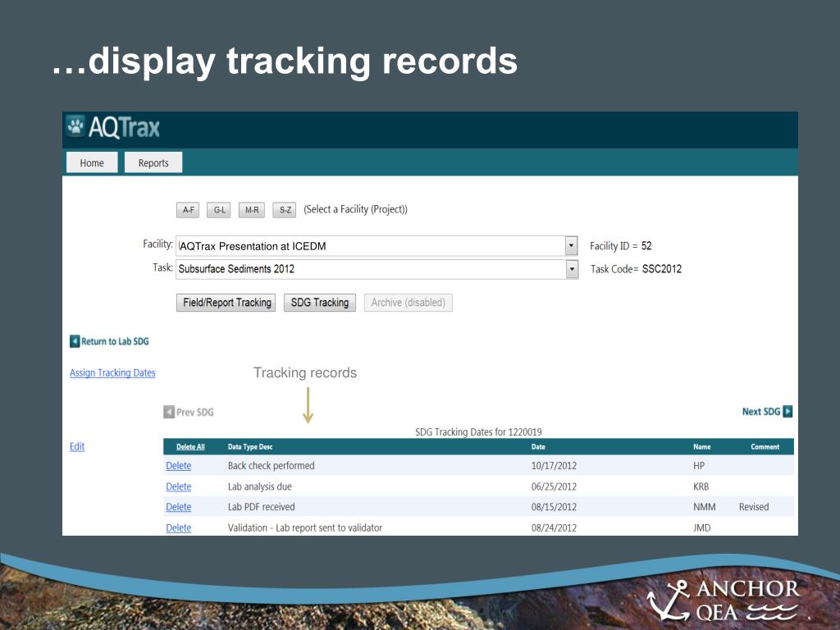Click the name KRB cell
Screen dimensions: 840x630
(701, 486)
